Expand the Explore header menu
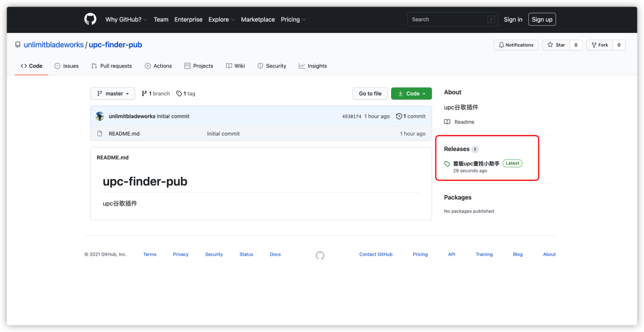The width and height of the screenshot is (644, 332). pos(222,19)
